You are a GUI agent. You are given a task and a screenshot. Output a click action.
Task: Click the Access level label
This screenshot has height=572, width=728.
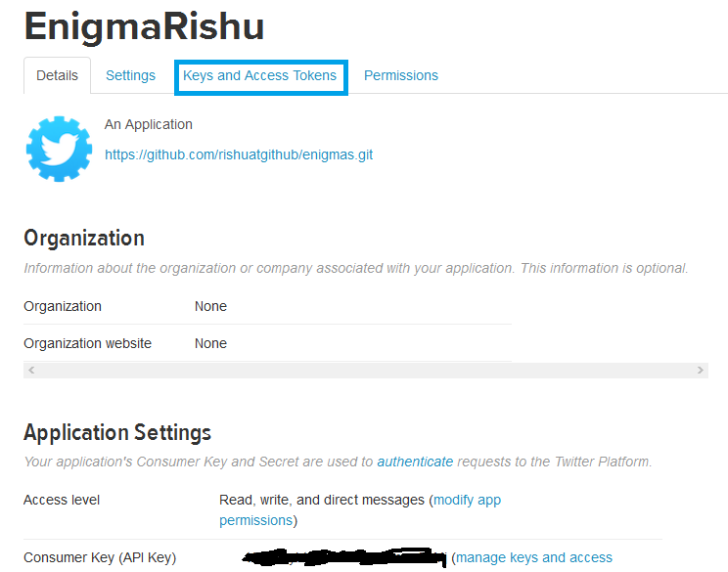pyautogui.click(x=62, y=500)
